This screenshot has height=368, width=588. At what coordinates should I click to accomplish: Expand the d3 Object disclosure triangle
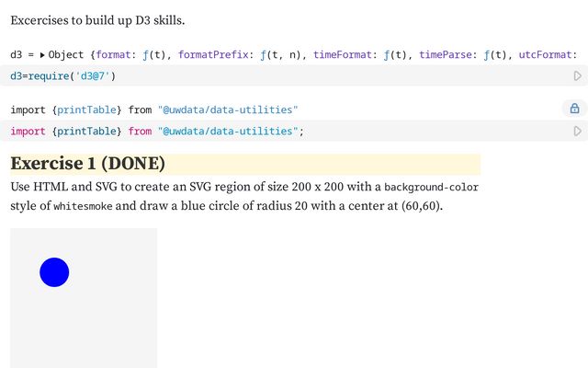[x=42, y=55]
